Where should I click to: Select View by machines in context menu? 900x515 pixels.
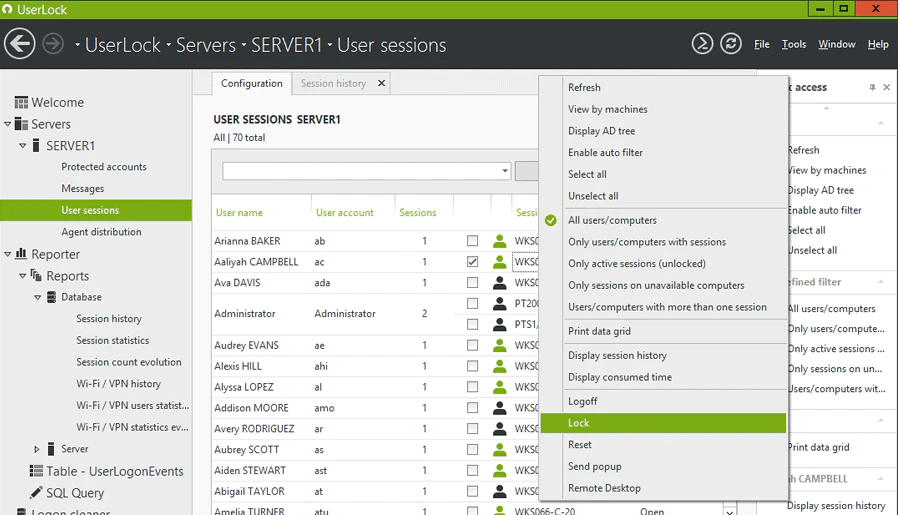663,109
